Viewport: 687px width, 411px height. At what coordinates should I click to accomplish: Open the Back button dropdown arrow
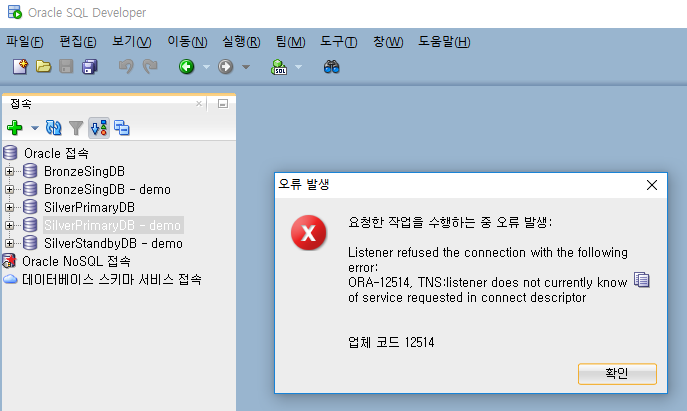tap(206, 67)
